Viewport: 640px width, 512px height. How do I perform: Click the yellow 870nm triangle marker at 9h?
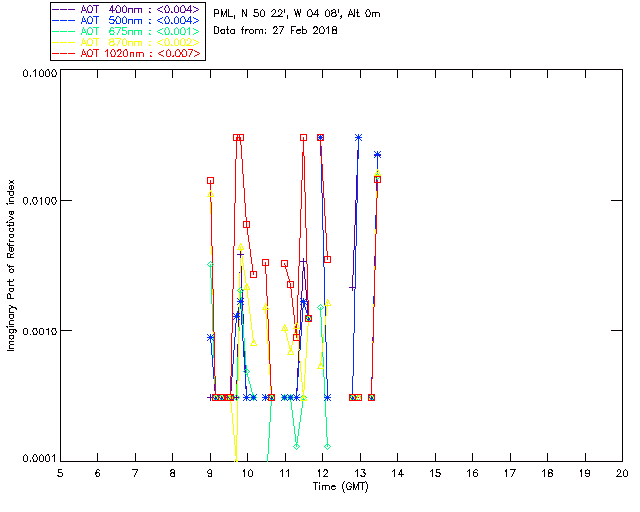(x=210, y=194)
